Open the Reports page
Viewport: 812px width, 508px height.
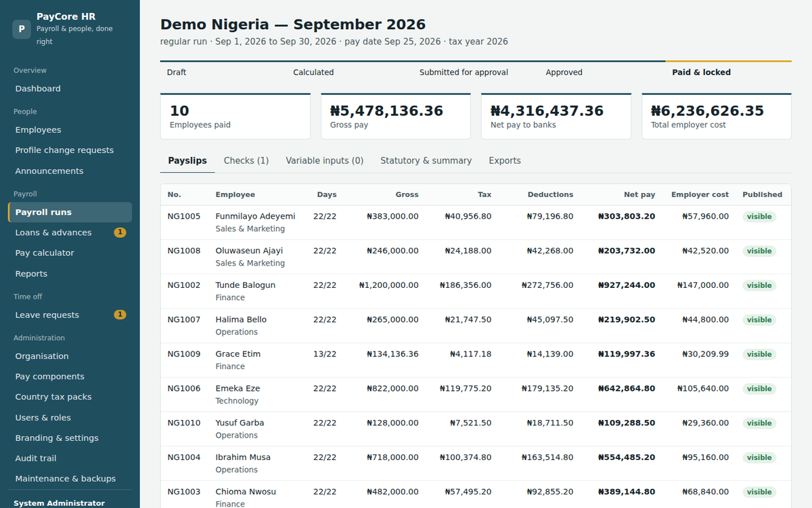tap(70, 274)
